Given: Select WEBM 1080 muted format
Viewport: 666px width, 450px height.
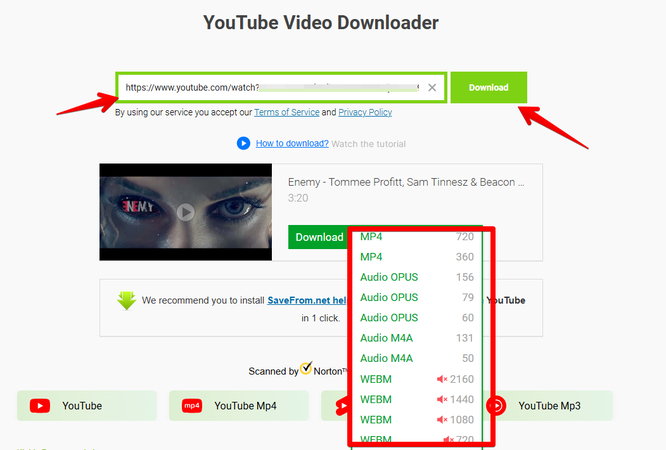Looking at the screenshot, I should pyautogui.click(x=417, y=420).
